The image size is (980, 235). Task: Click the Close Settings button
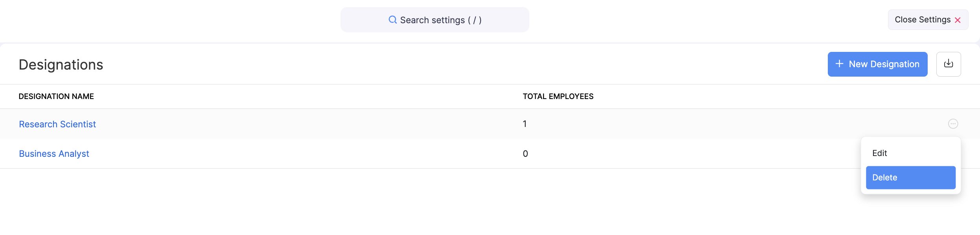click(922, 20)
